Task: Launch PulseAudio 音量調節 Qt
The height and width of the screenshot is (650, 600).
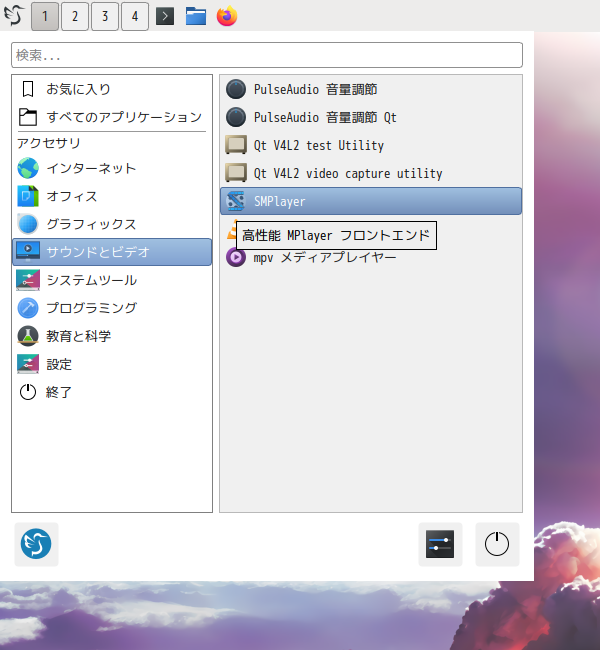Action: [371, 117]
